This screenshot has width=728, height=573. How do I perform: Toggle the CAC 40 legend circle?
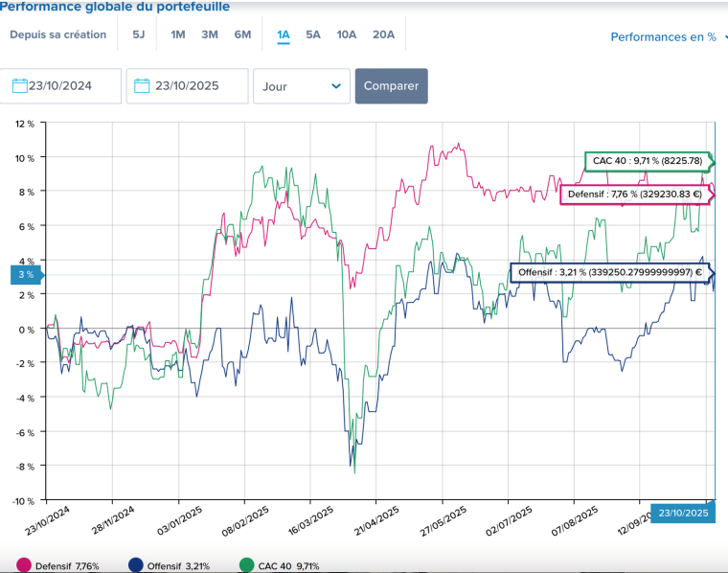[247, 565]
